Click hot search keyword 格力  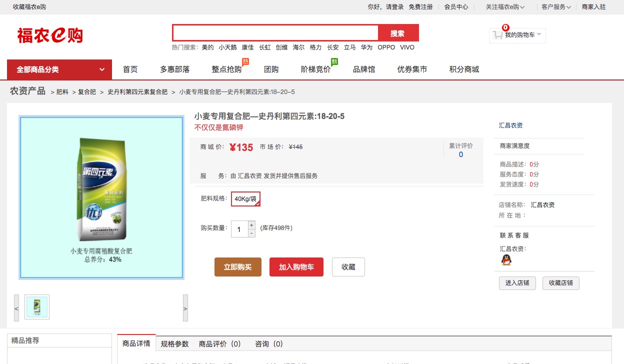coord(316,47)
